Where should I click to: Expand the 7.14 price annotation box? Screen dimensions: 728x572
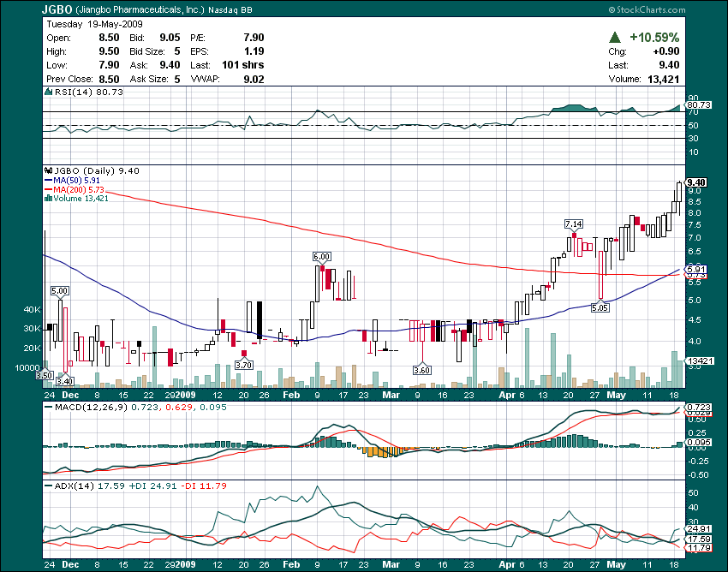pos(573,224)
